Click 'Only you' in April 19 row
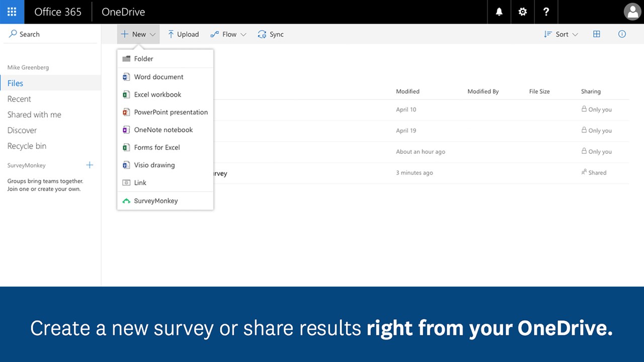The image size is (644, 362). pyautogui.click(x=600, y=131)
